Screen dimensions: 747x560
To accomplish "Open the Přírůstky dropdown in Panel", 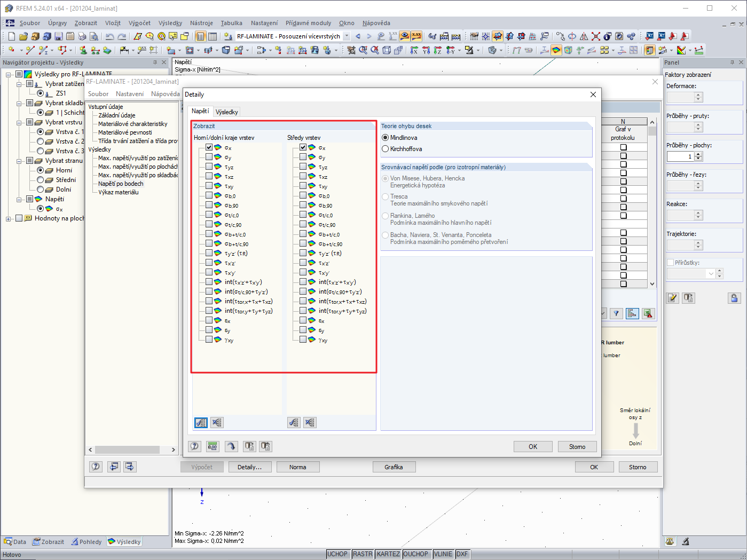I will (711, 273).
